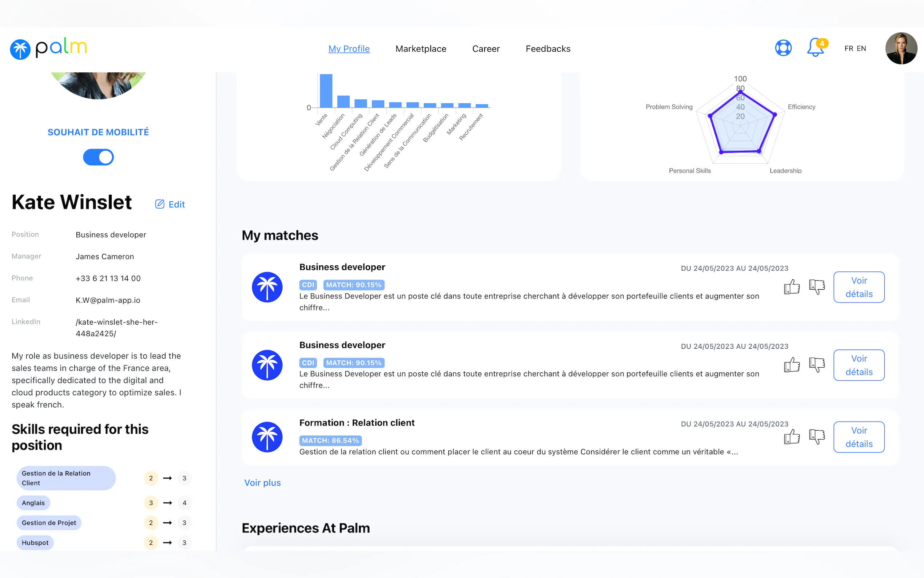The height and width of the screenshot is (578, 924).
Task: Dislike the first Business developer match
Action: [x=817, y=287]
